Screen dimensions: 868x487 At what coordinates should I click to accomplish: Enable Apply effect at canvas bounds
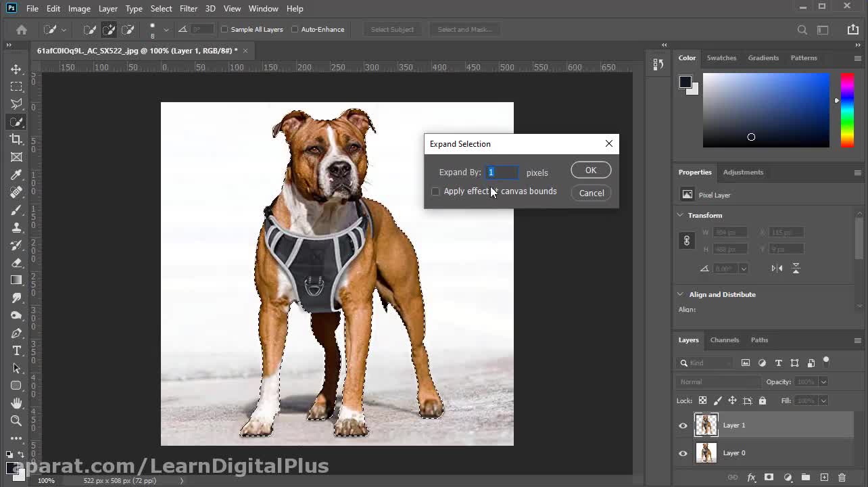(435, 191)
